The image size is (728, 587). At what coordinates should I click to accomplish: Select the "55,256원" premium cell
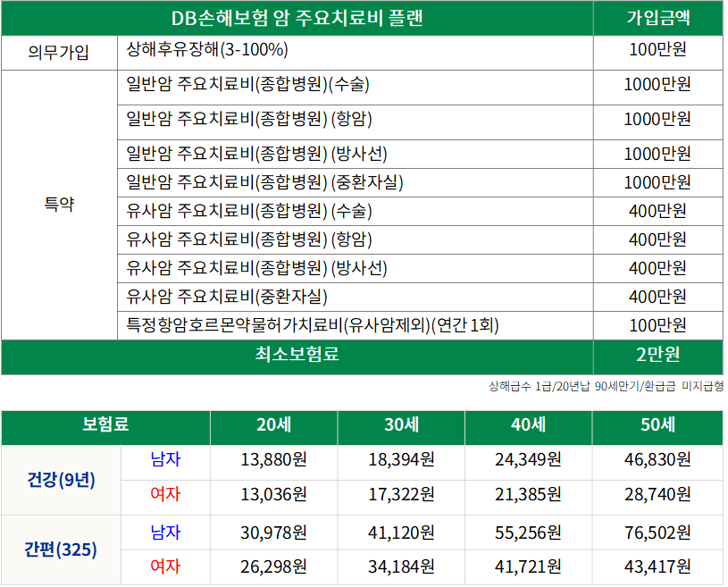[x=528, y=532]
